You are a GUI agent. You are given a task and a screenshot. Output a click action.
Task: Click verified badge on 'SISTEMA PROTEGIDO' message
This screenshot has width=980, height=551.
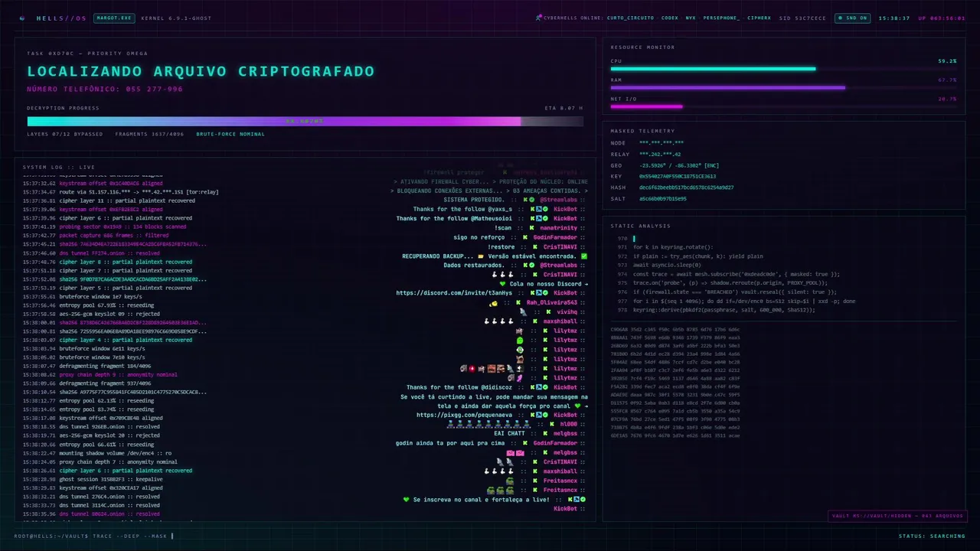click(x=531, y=199)
